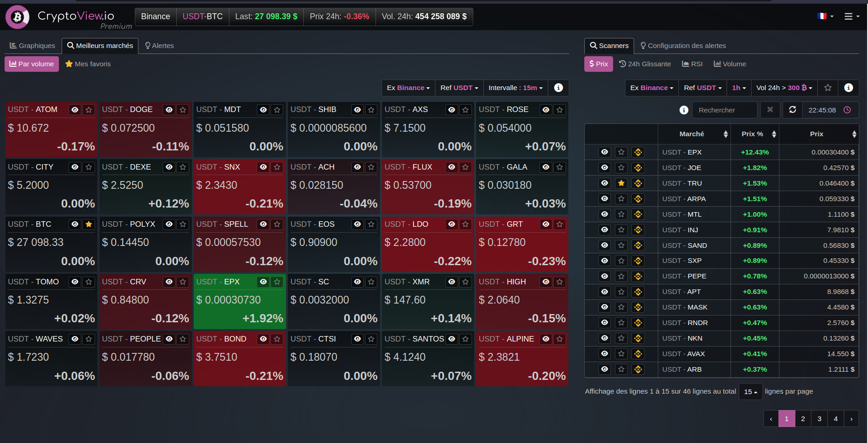This screenshot has width=868, height=443.
Task: Open the Alertes tab
Action: click(x=159, y=46)
